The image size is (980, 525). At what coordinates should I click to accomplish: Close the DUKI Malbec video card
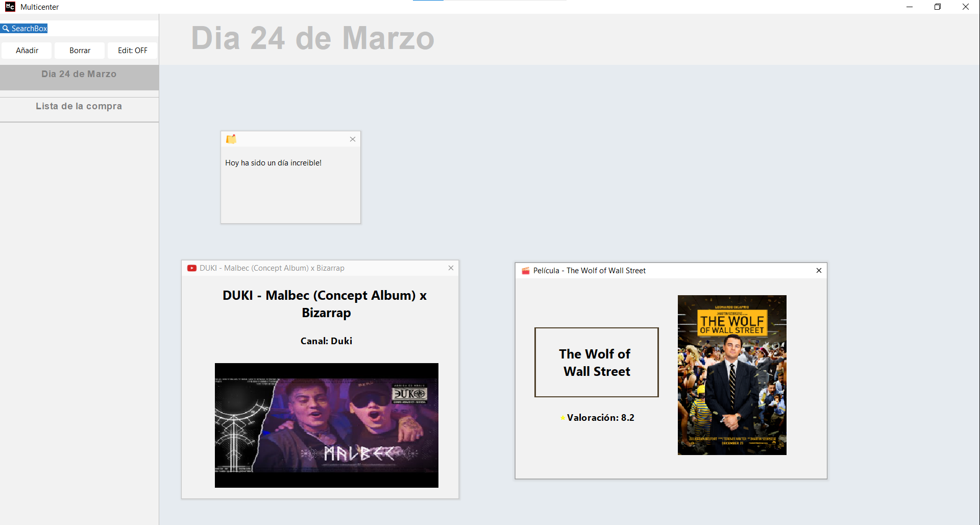click(451, 268)
